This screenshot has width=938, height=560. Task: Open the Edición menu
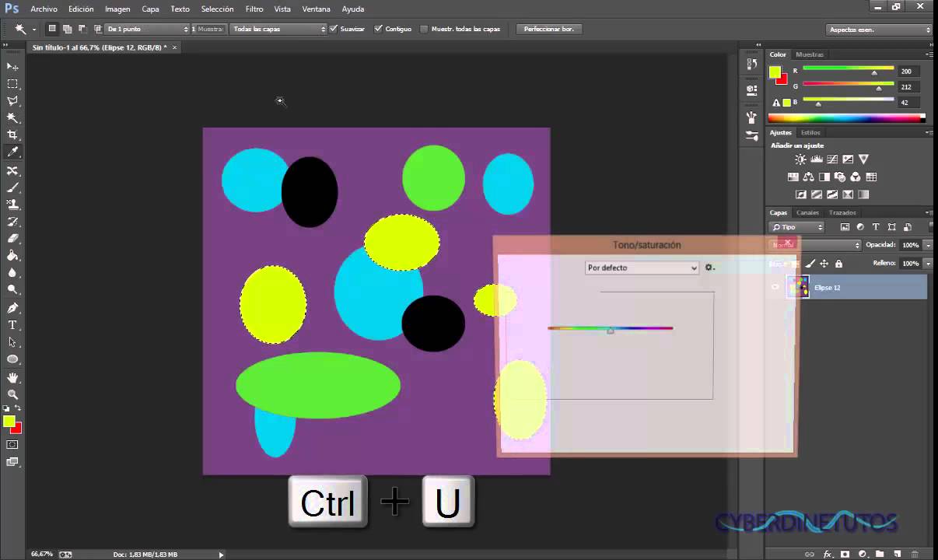point(81,9)
